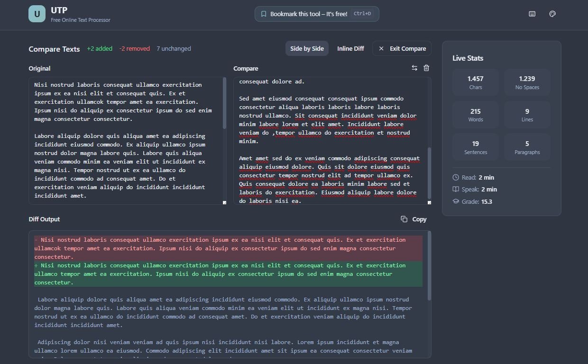
Task: Open the theme color palette picker
Action: [552, 14]
